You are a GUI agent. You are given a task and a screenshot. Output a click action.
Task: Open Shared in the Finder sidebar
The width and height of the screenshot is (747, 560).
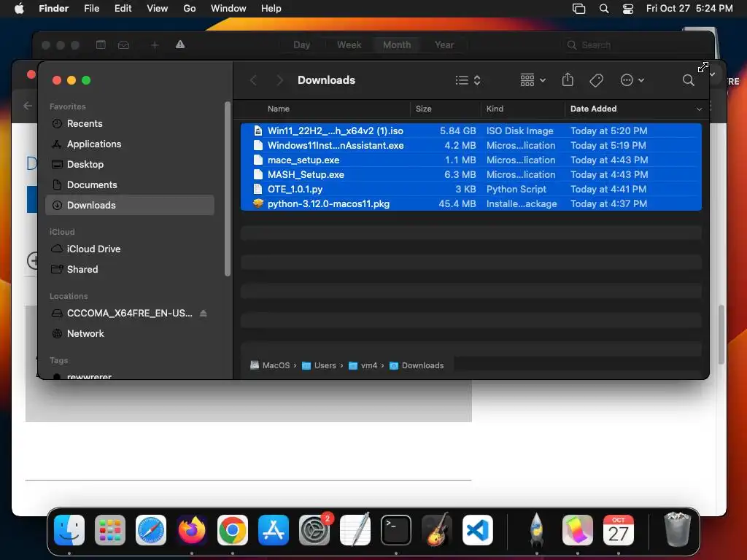(x=130, y=270)
